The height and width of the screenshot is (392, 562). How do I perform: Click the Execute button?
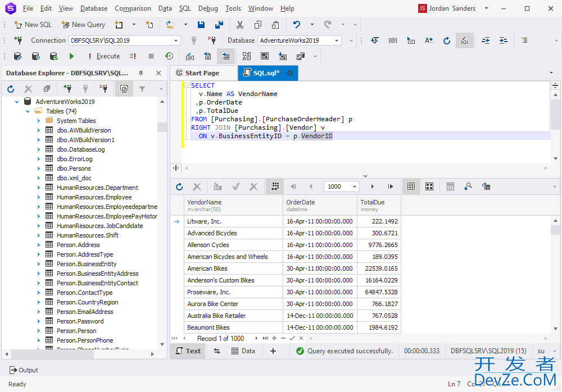point(104,56)
